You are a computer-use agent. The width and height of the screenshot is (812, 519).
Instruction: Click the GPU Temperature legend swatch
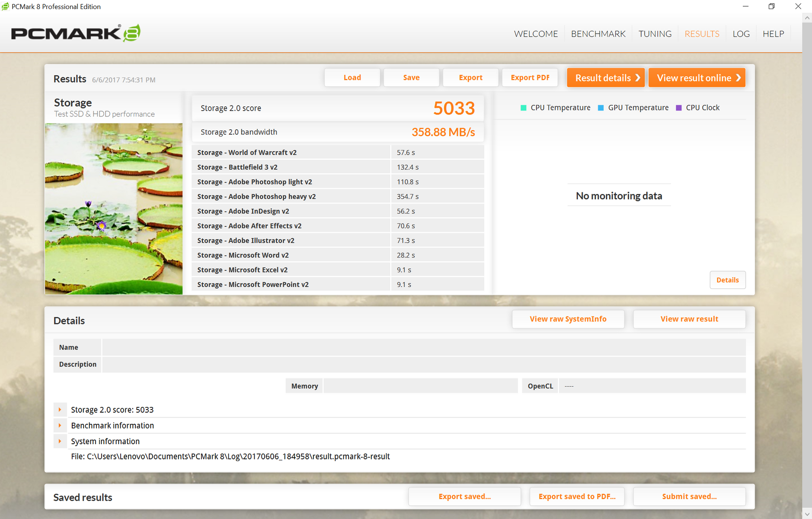click(601, 108)
